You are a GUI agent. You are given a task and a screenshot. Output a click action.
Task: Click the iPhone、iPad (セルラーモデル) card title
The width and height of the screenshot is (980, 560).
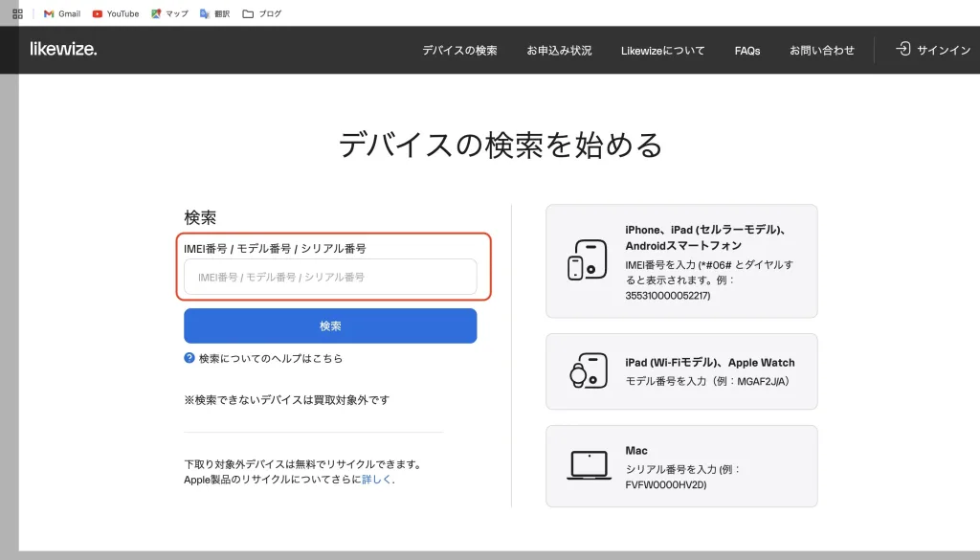705,237
